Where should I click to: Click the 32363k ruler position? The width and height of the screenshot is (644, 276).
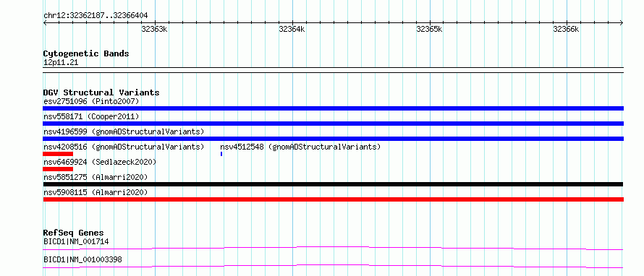click(x=154, y=29)
